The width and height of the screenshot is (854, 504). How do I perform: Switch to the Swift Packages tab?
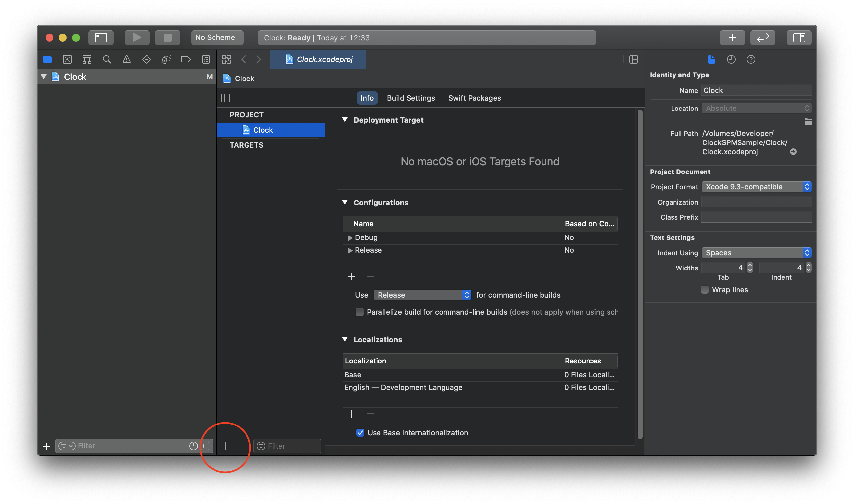(x=474, y=98)
